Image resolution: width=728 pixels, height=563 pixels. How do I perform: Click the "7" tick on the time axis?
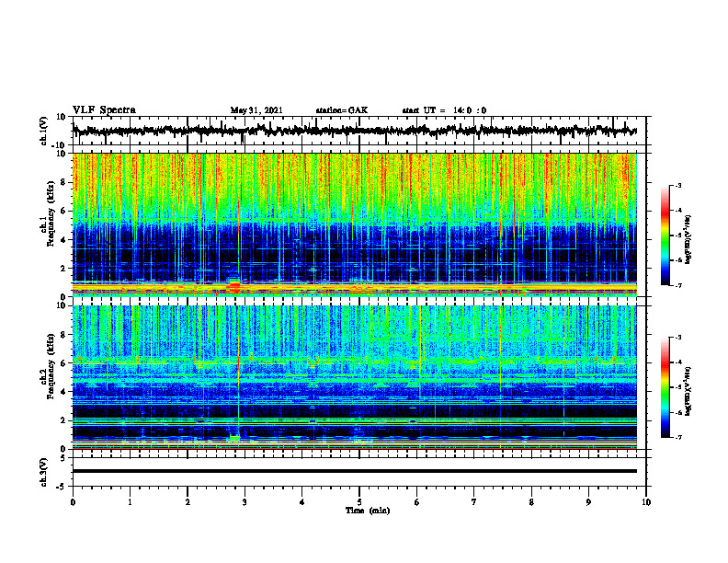pyautogui.click(x=474, y=502)
